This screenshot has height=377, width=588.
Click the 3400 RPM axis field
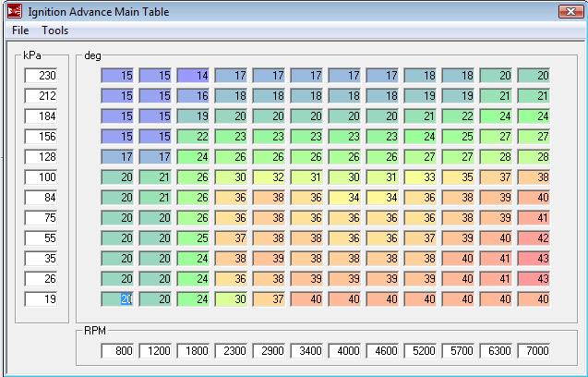coord(306,351)
